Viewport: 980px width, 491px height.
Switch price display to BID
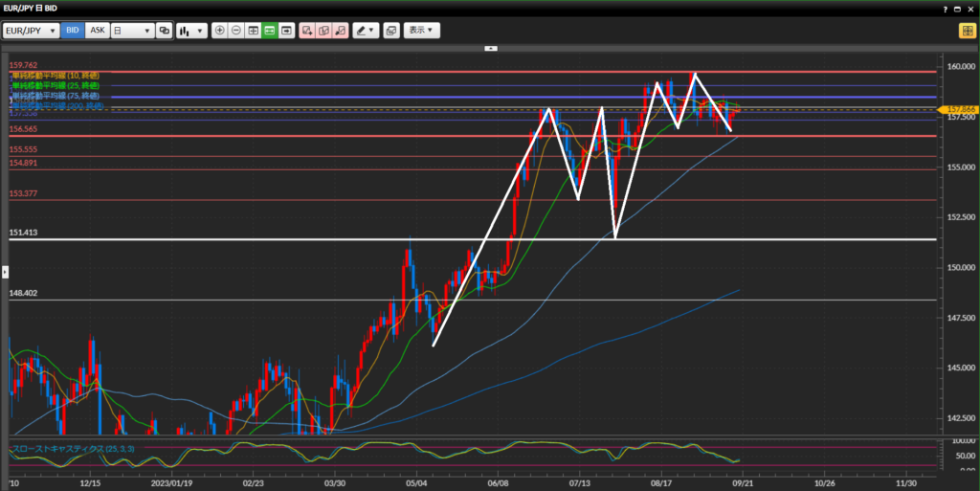(73, 31)
